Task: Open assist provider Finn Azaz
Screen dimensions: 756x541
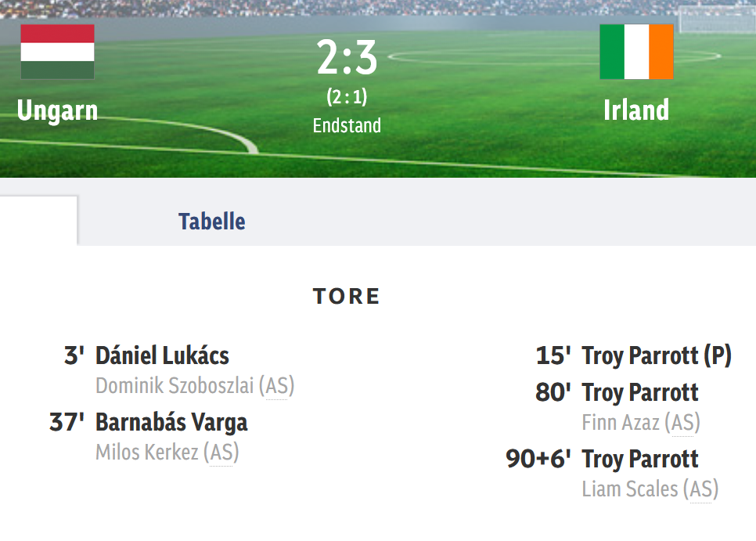Action: point(621,423)
